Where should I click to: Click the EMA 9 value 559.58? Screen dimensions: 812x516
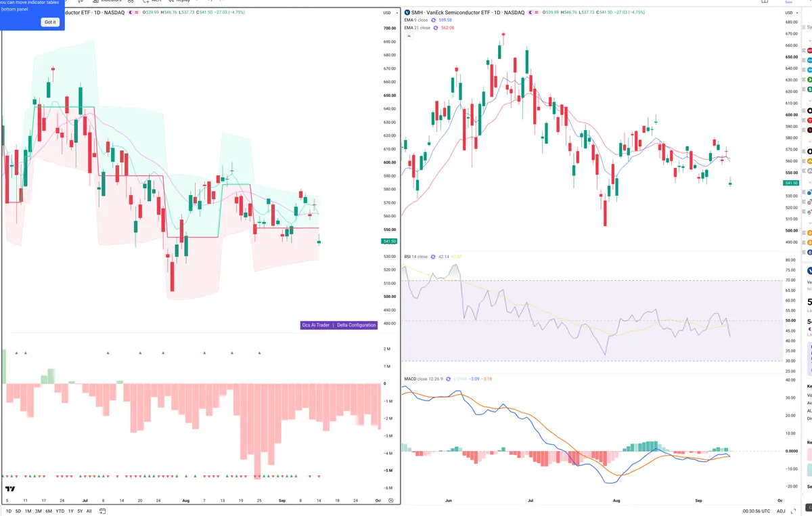[x=445, y=20]
